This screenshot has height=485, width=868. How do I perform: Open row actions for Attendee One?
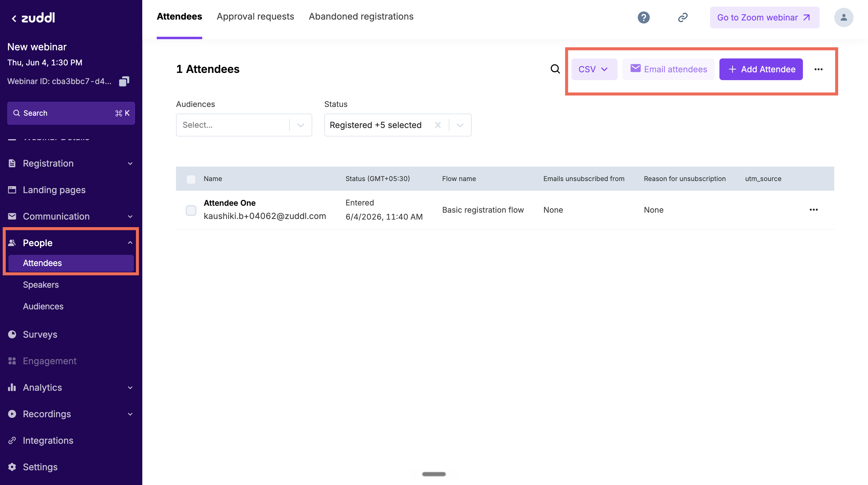[813, 209]
